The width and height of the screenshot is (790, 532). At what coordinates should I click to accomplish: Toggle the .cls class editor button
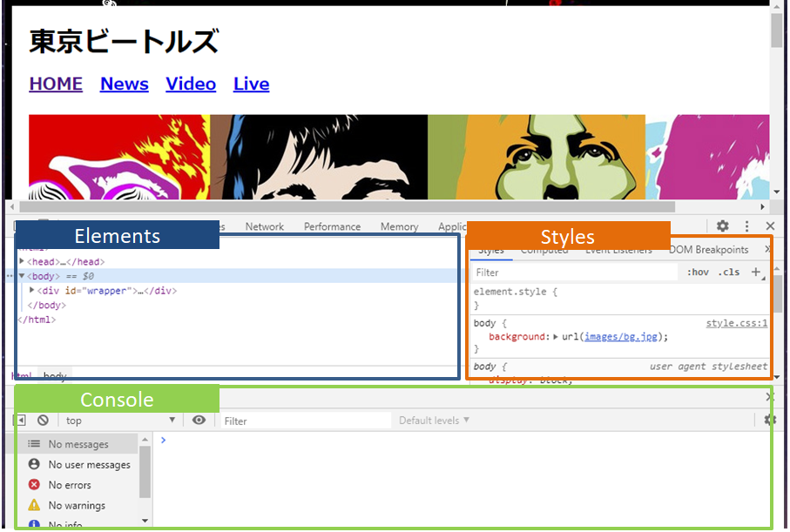tap(729, 272)
